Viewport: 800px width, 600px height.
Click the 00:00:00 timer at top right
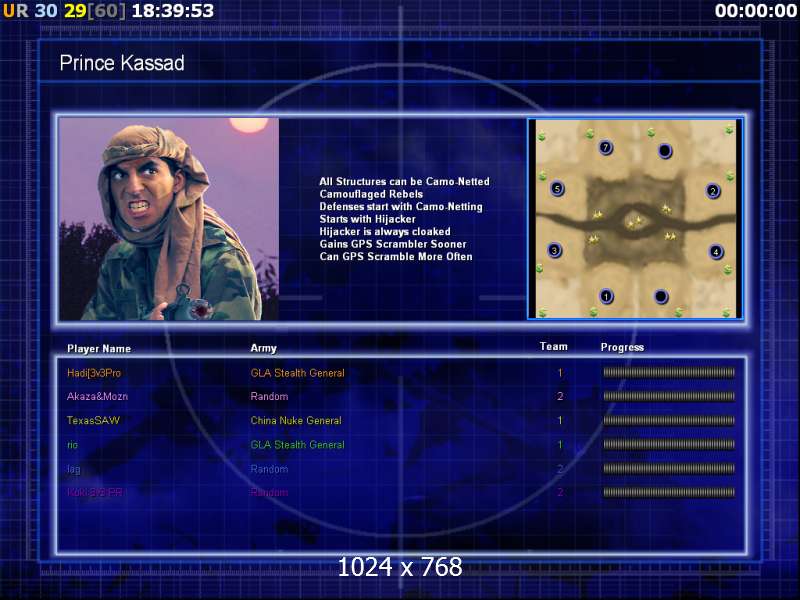click(x=756, y=11)
